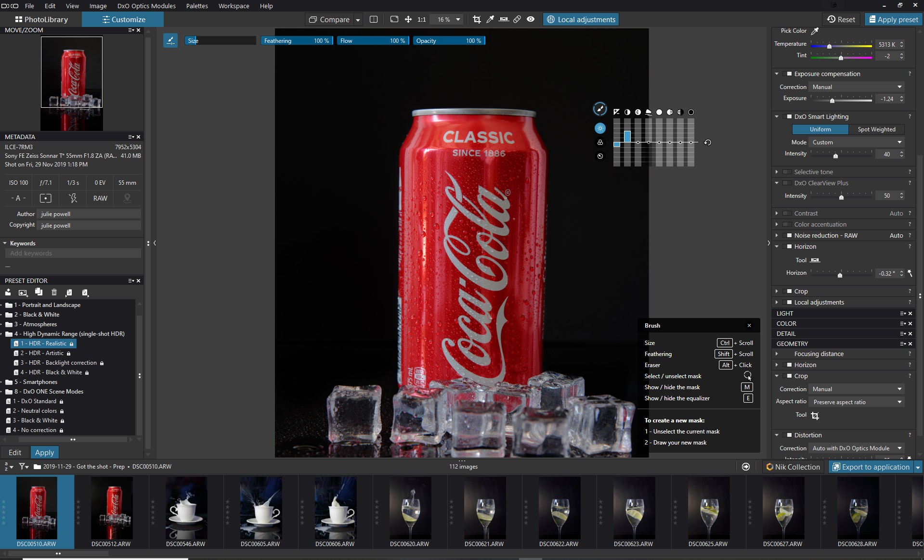Open the Palettes menu
The image size is (924, 560).
click(x=197, y=6)
